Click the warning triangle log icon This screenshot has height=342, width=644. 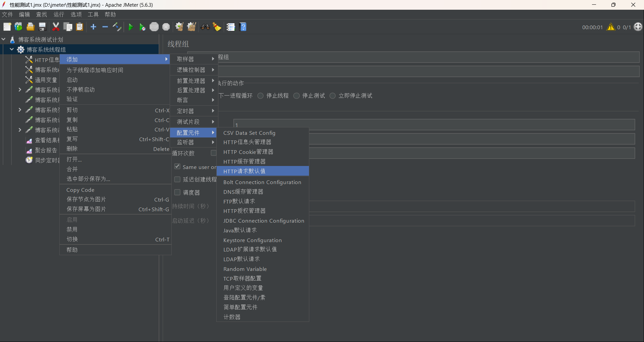click(611, 27)
